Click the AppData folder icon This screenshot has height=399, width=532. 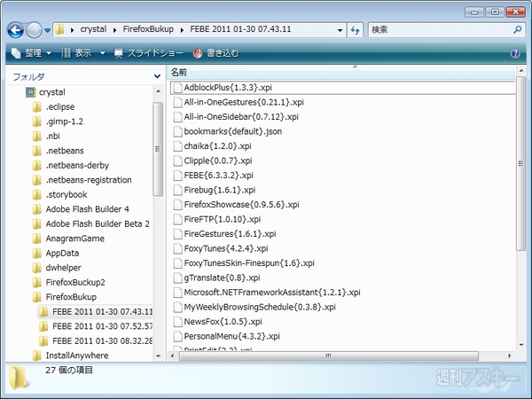[36, 253]
